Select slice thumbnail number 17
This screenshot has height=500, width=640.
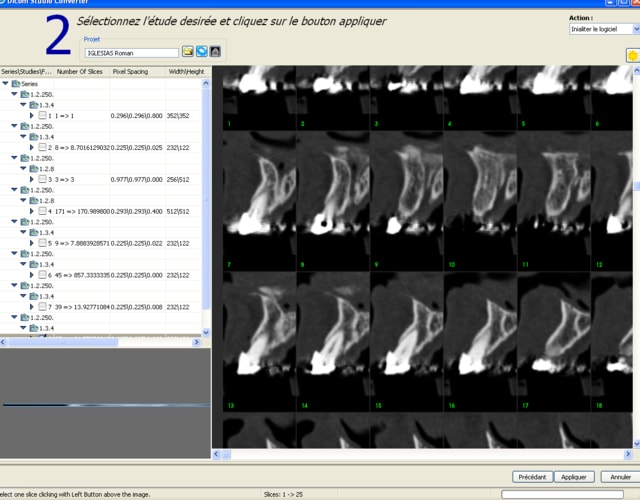(554, 342)
